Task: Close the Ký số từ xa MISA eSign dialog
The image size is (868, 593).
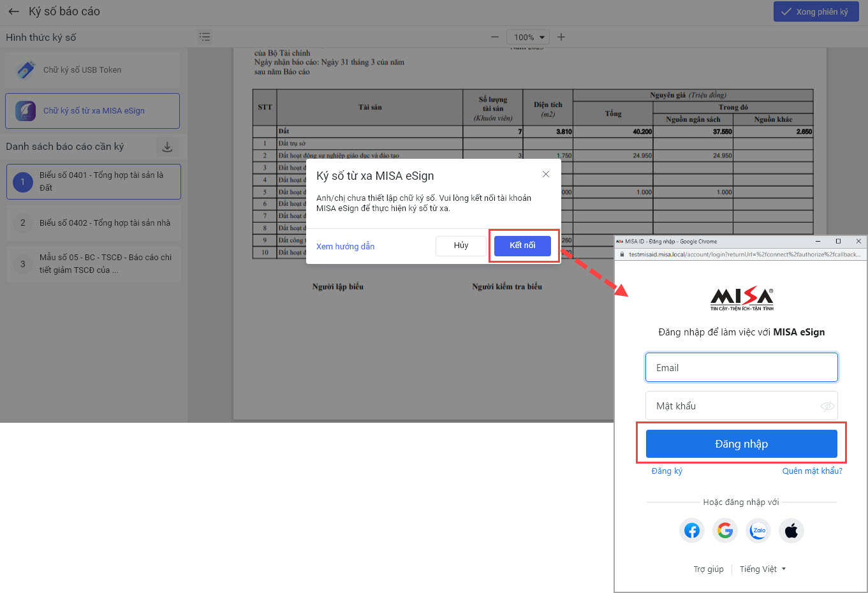Action: 546,174
